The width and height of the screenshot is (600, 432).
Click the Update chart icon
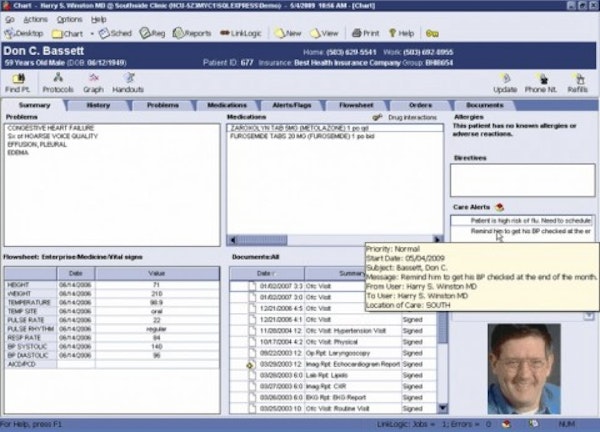[505, 83]
